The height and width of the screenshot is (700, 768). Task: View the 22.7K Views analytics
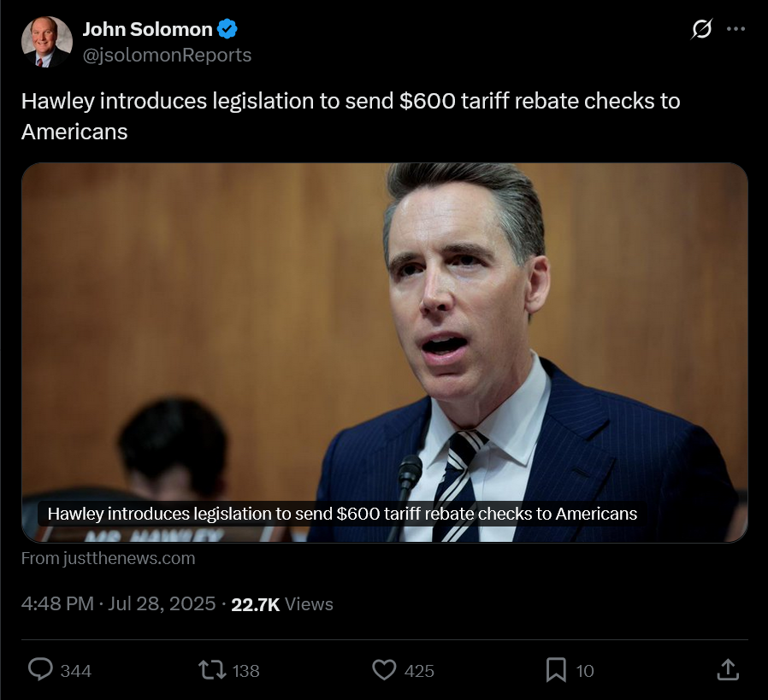point(282,604)
